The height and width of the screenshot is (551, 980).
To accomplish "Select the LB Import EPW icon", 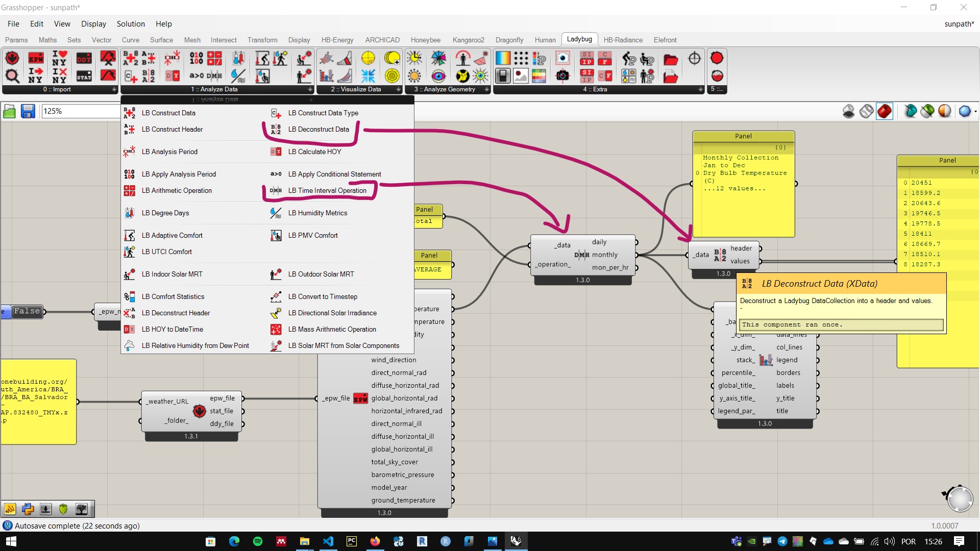I will point(36,58).
